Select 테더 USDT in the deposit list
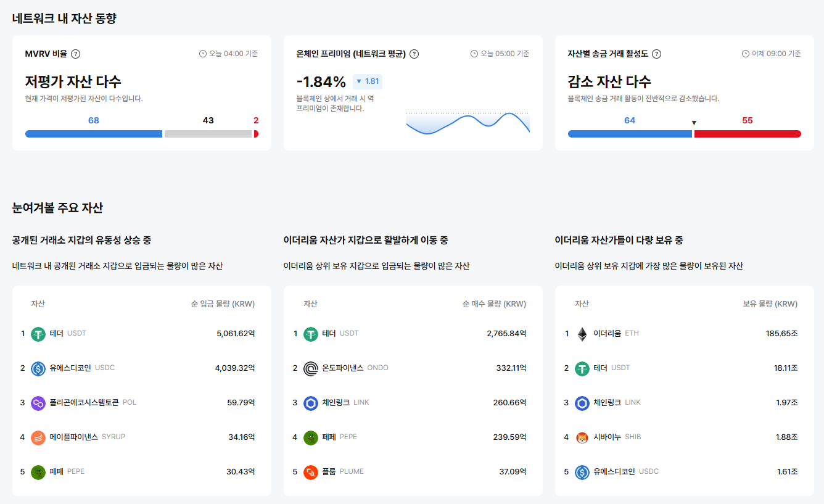The image size is (824, 504). (x=68, y=333)
